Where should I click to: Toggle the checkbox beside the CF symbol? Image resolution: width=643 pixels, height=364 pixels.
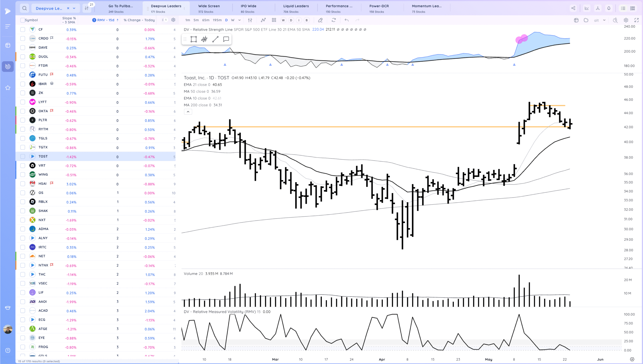22,29
